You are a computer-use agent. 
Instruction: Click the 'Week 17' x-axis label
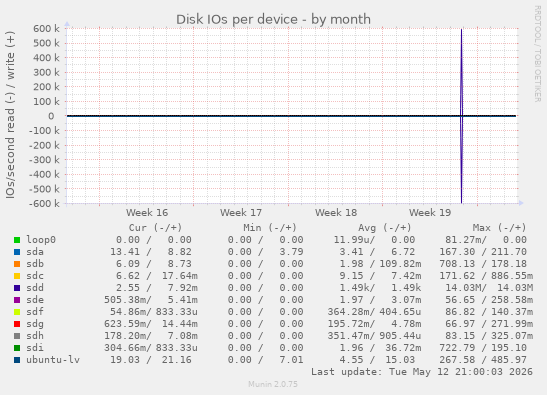pyautogui.click(x=241, y=213)
